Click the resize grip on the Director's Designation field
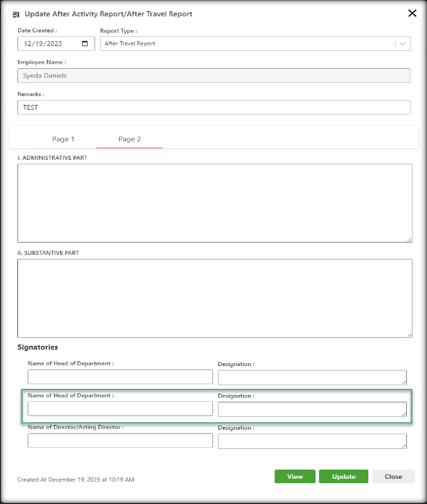Screen dimensions: 427x504 click(x=404, y=446)
